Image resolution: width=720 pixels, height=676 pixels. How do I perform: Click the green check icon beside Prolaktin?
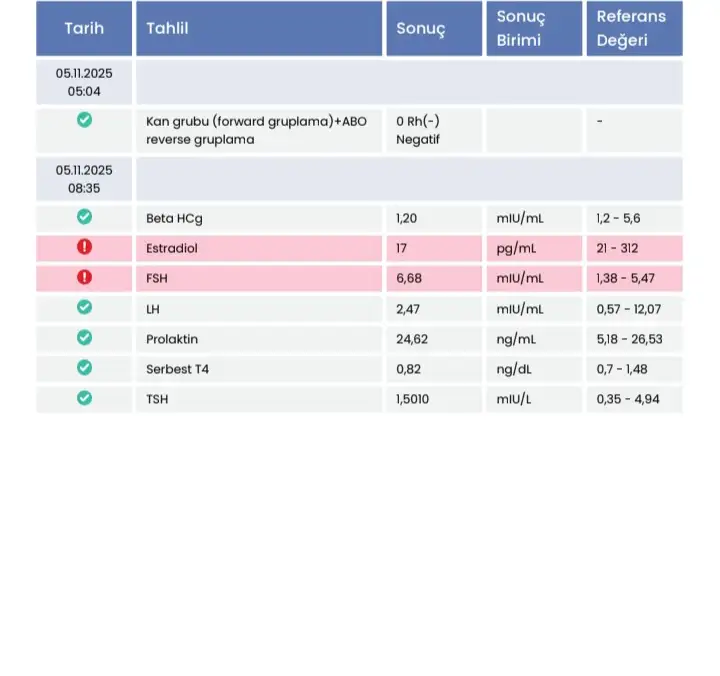(x=84, y=338)
